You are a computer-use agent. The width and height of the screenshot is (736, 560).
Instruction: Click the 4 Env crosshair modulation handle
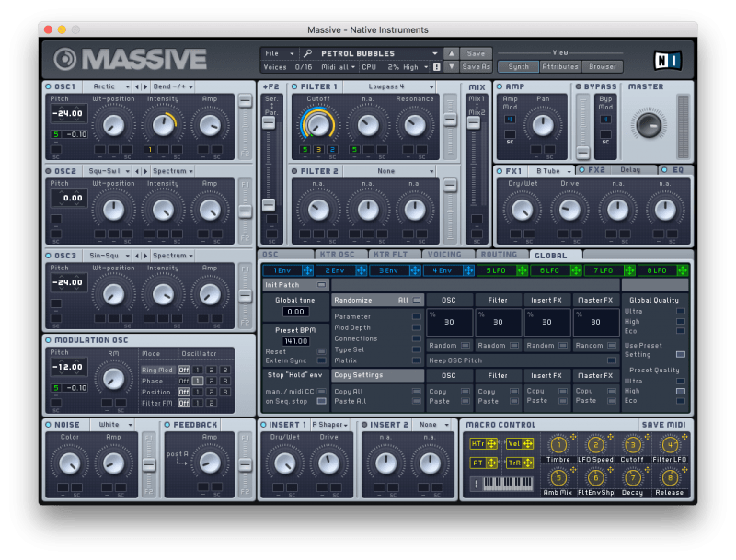(468, 270)
